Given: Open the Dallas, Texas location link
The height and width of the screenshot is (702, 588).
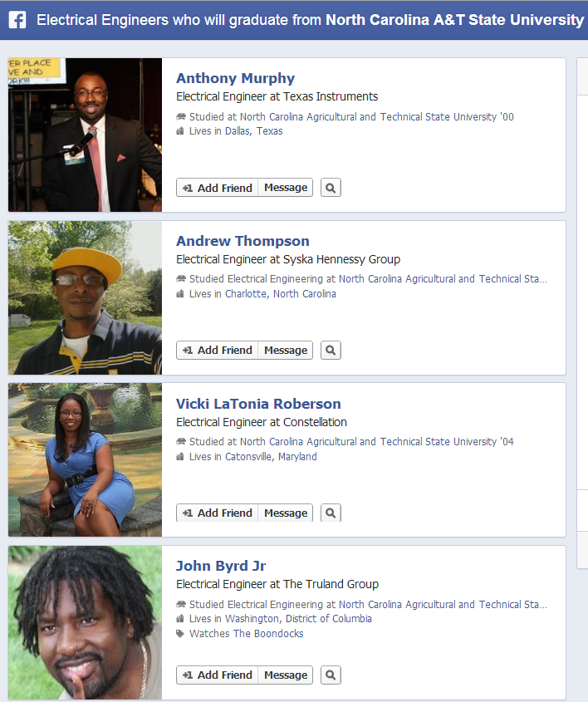Looking at the screenshot, I should coord(254,131).
